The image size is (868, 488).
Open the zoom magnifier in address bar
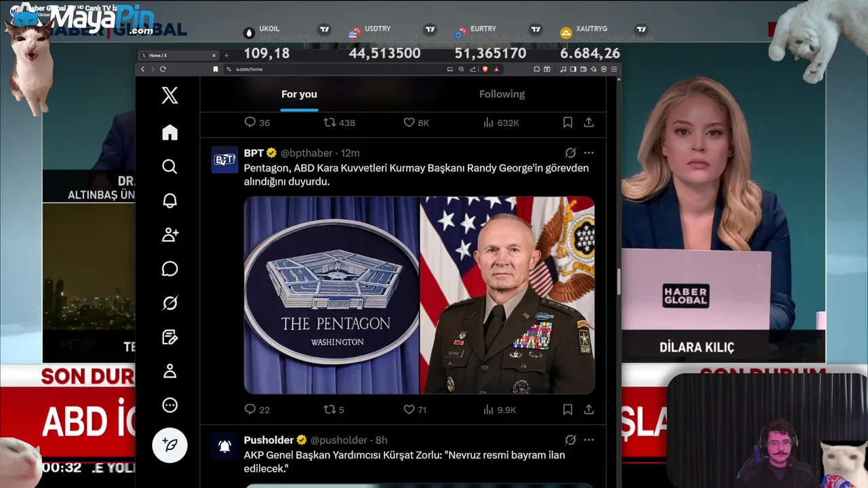pyautogui.click(x=461, y=69)
